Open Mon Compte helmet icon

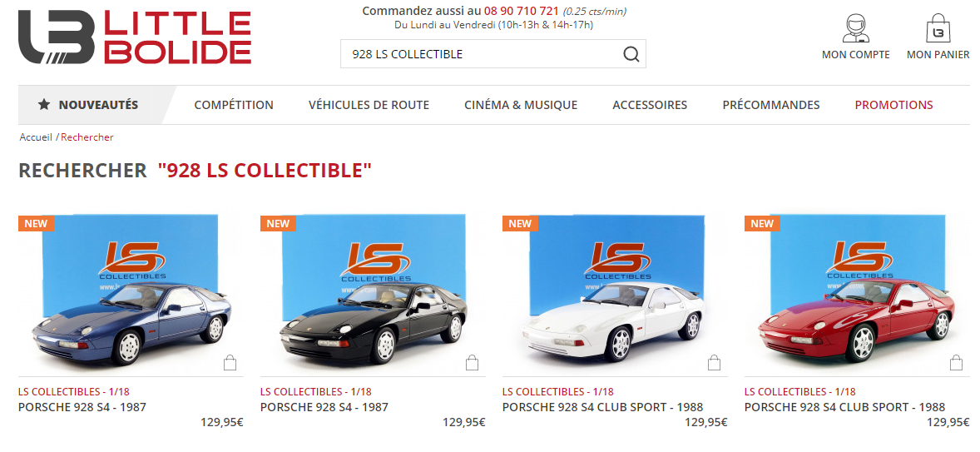coord(855,29)
